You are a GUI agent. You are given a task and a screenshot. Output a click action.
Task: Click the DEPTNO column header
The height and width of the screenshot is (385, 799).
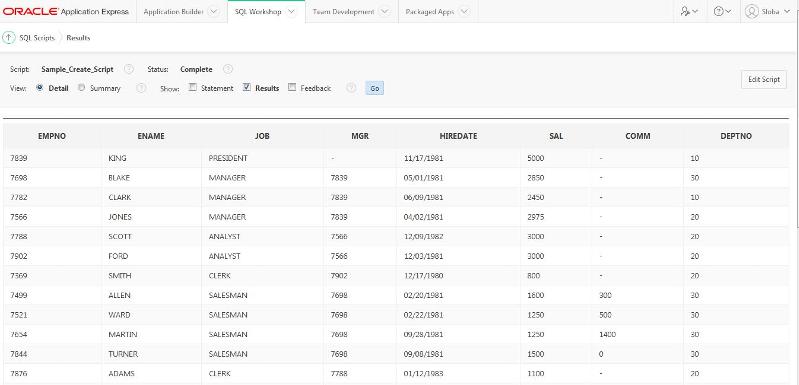pyautogui.click(x=736, y=136)
